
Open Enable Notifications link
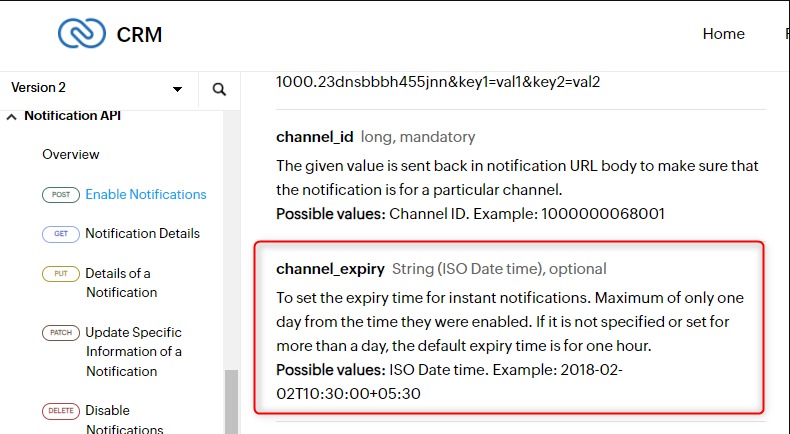point(146,195)
